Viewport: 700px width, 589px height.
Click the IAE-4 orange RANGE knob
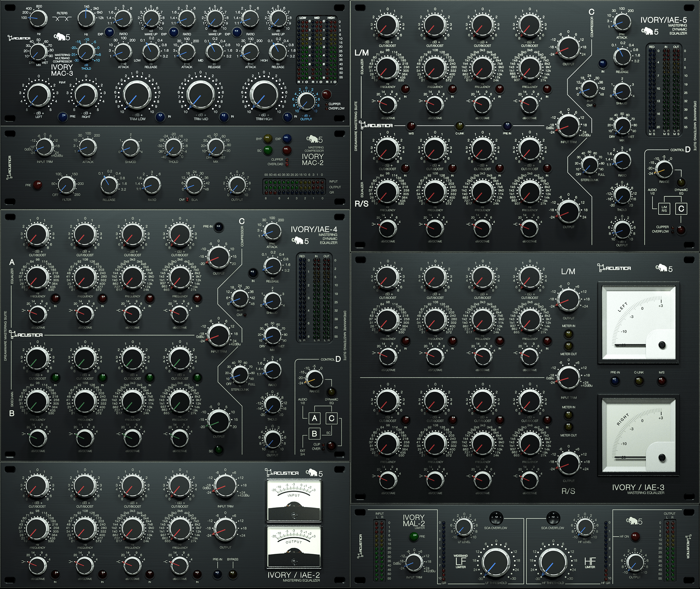click(314, 380)
